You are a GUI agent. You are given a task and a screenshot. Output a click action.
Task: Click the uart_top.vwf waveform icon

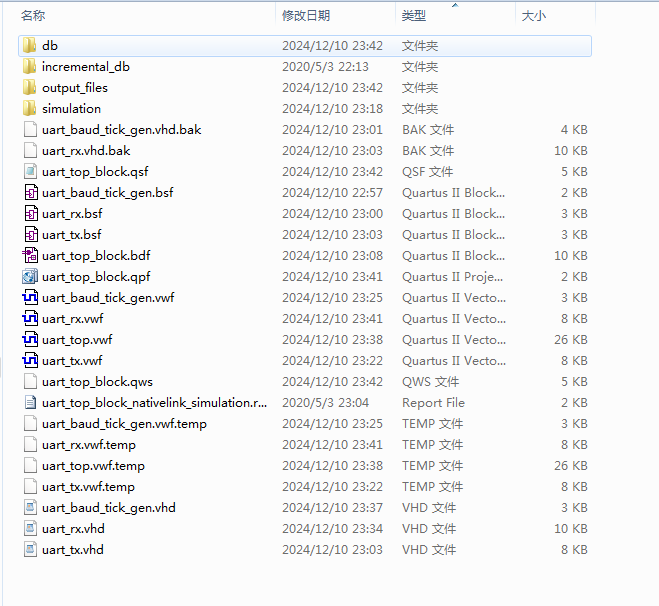pos(30,340)
